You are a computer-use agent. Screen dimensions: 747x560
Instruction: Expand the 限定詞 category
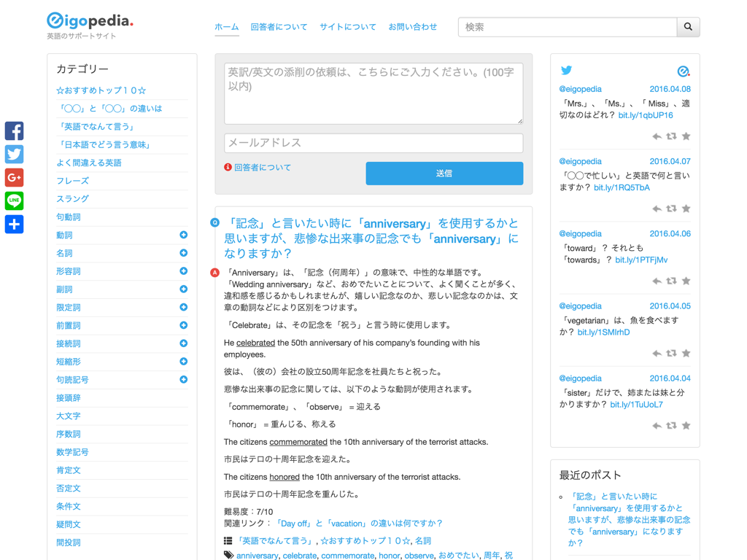click(x=183, y=307)
